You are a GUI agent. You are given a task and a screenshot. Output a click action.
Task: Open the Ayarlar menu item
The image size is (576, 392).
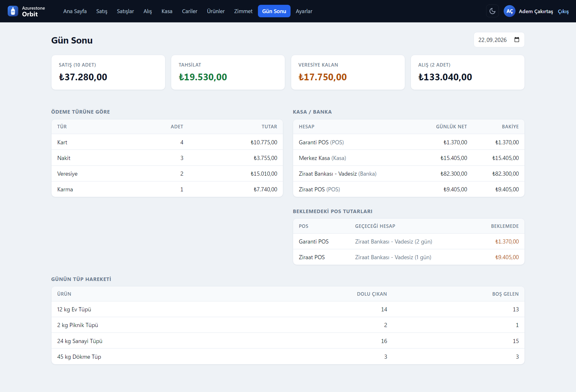304,11
